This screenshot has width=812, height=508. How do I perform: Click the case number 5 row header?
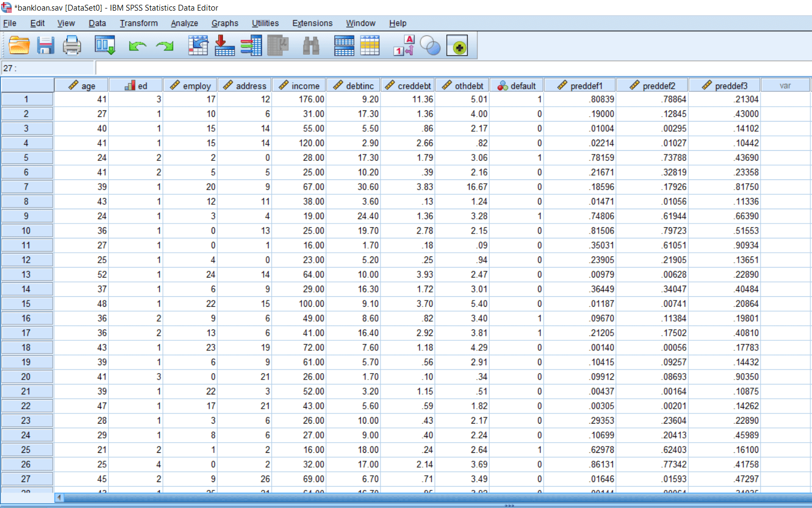27,157
